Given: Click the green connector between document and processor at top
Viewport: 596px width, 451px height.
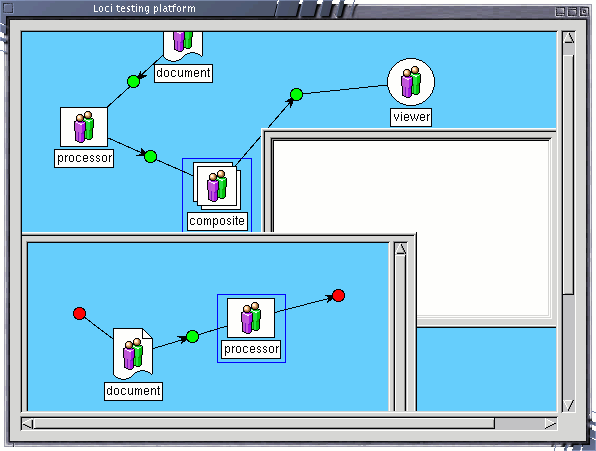Looking at the screenshot, I should pyautogui.click(x=133, y=81).
